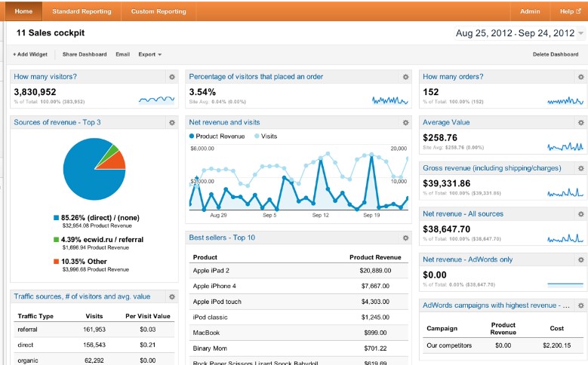Viewport: 588px width, 365px height.
Task: Click Delete Dashboard
Action: click(x=556, y=54)
